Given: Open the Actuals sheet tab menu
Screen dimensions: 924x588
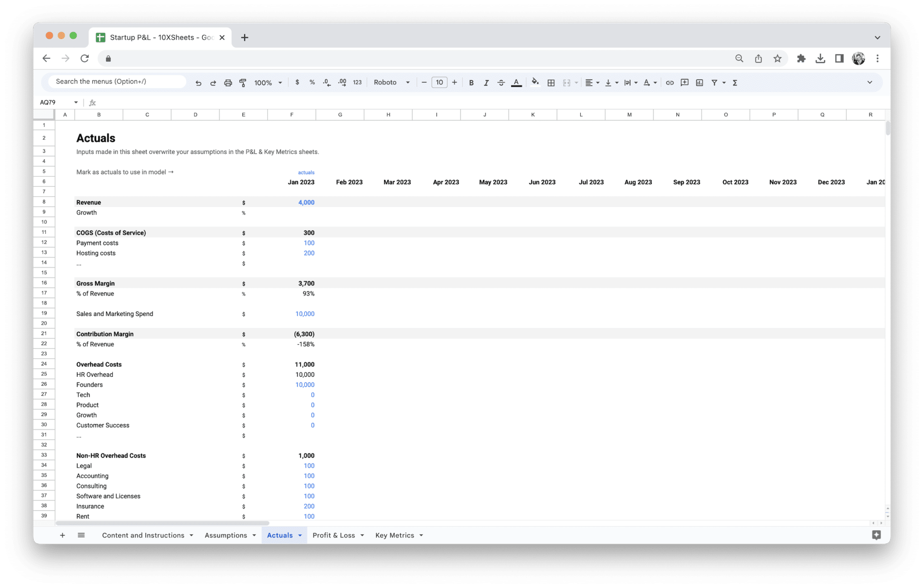Looking at the screenshot, I should pyautogui.click(x=299, y=535).
